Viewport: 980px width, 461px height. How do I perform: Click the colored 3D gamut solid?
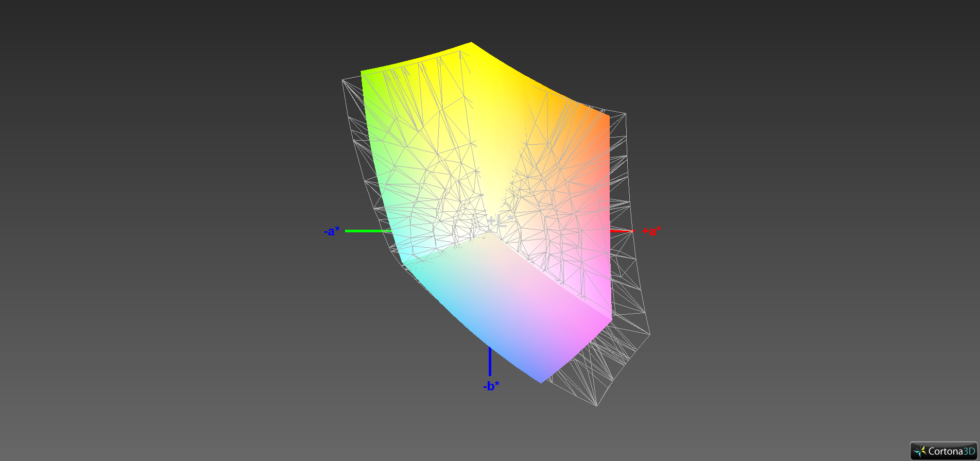click(487, 212)
